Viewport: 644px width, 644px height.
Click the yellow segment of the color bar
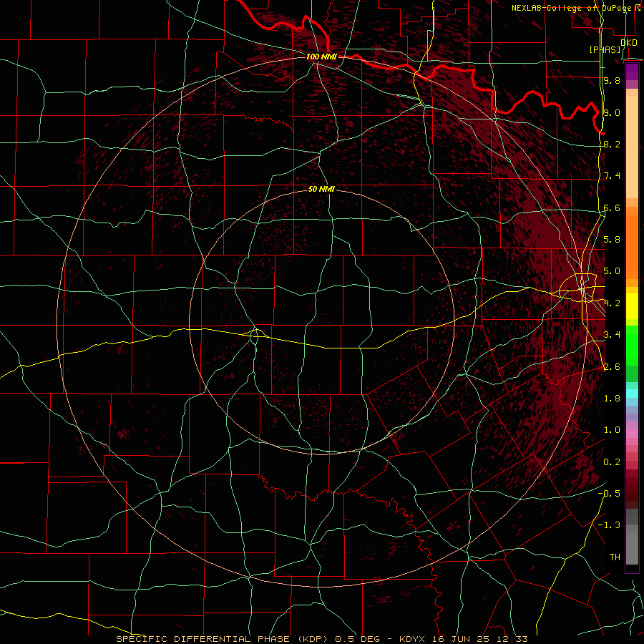[x=632, y=306]
